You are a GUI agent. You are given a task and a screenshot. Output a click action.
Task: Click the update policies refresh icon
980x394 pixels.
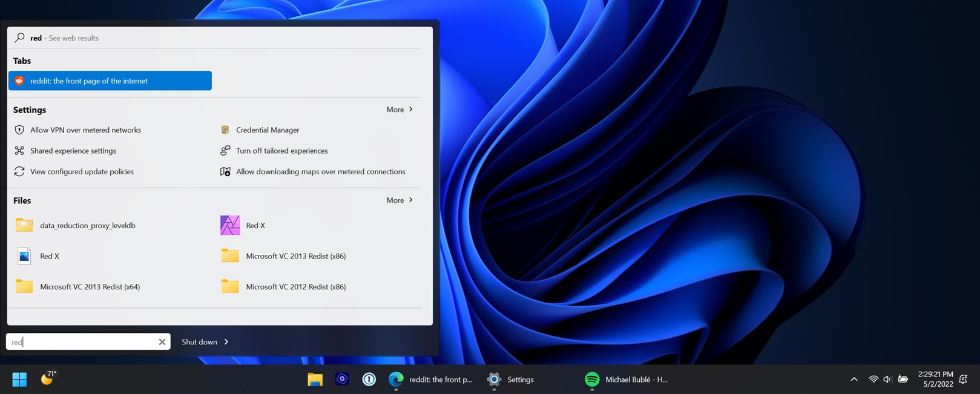[x=19, y=171]
